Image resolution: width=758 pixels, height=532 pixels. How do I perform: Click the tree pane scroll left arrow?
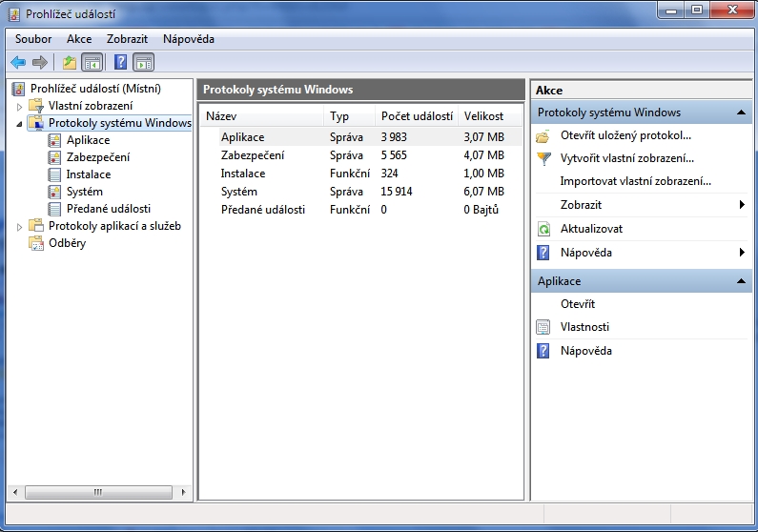click(15, 492)
